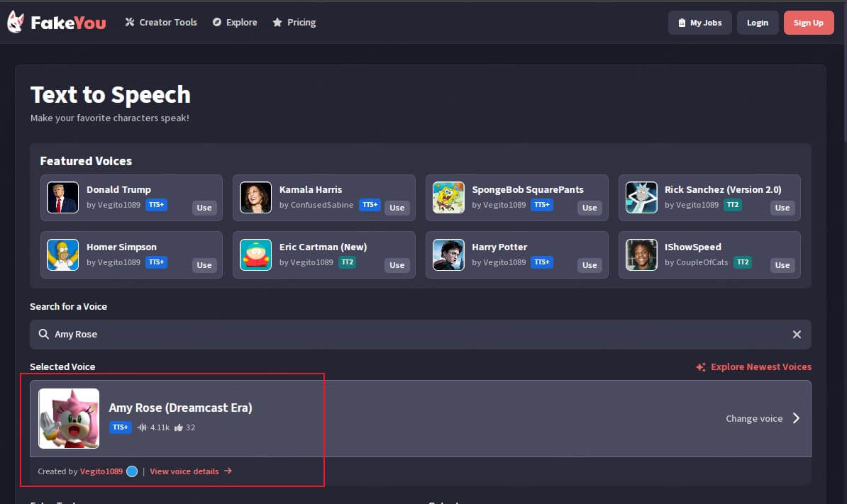
Task: Use the Homer Simpson voice
Action: coord(204,265)
